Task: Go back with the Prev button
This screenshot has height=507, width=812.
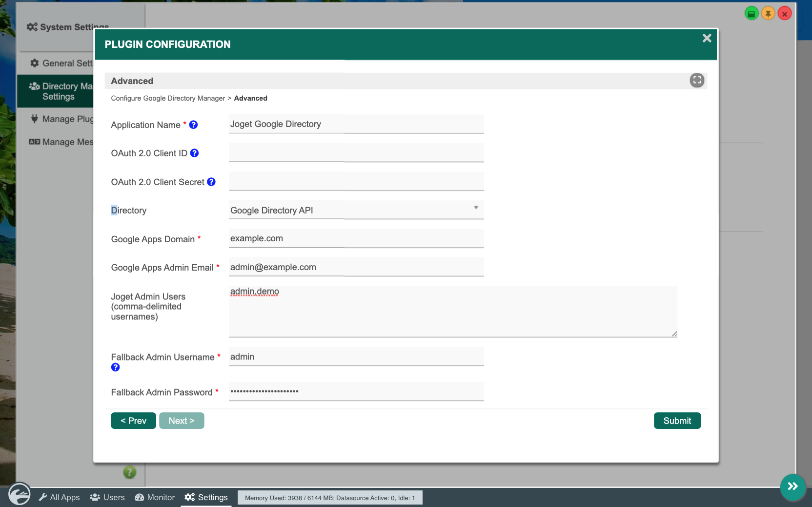Action: point(134,421)
